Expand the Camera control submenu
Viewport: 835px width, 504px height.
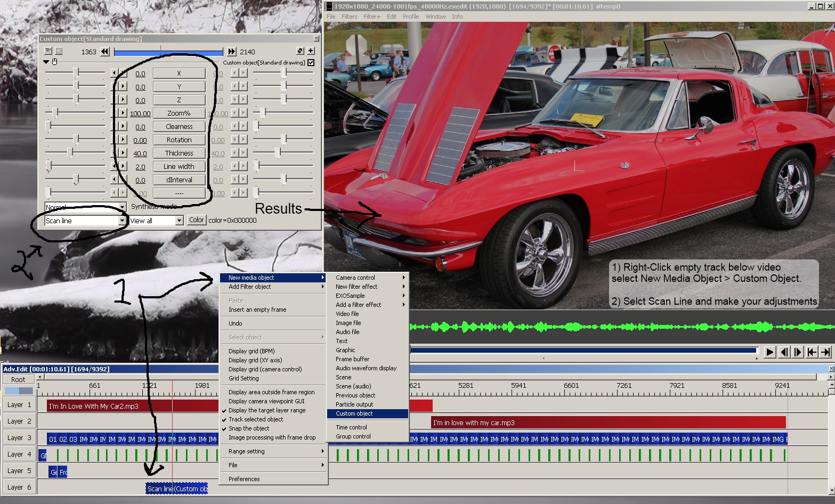point(368,278)
